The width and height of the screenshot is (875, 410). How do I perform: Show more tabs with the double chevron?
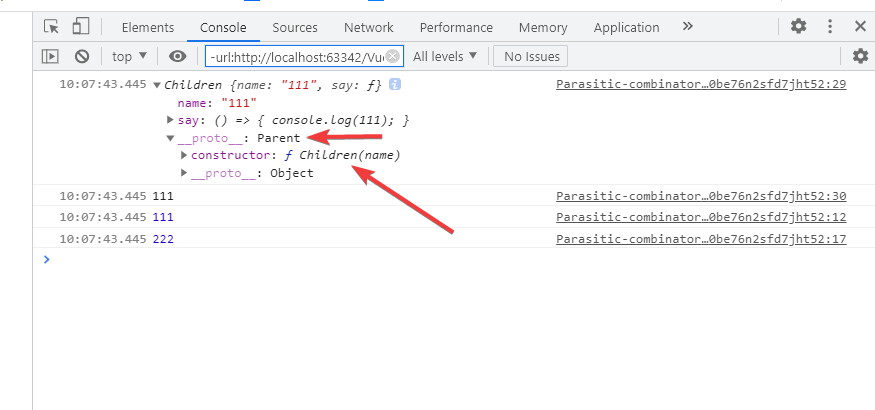tap(687, 27)
